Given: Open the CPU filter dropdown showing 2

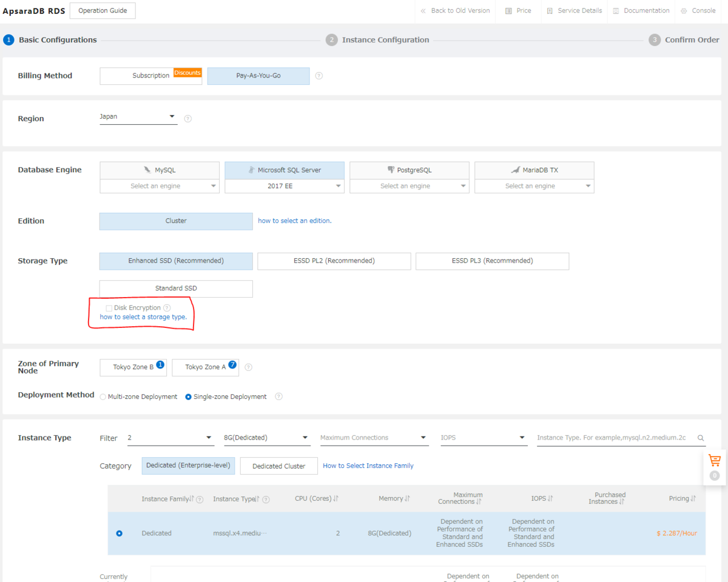Looking at the screenshot, I should pyautogui.click(x=170, y=438).
